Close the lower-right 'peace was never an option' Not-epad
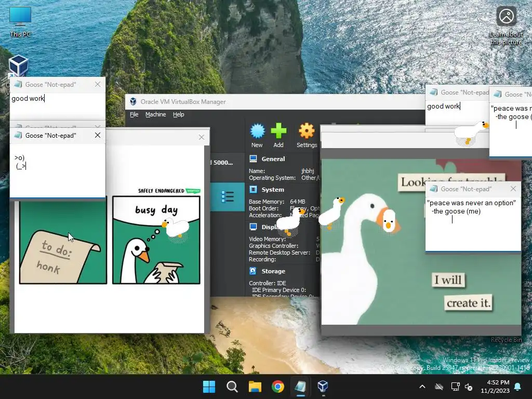Viewport: 532px width, 399px height. 513,189
